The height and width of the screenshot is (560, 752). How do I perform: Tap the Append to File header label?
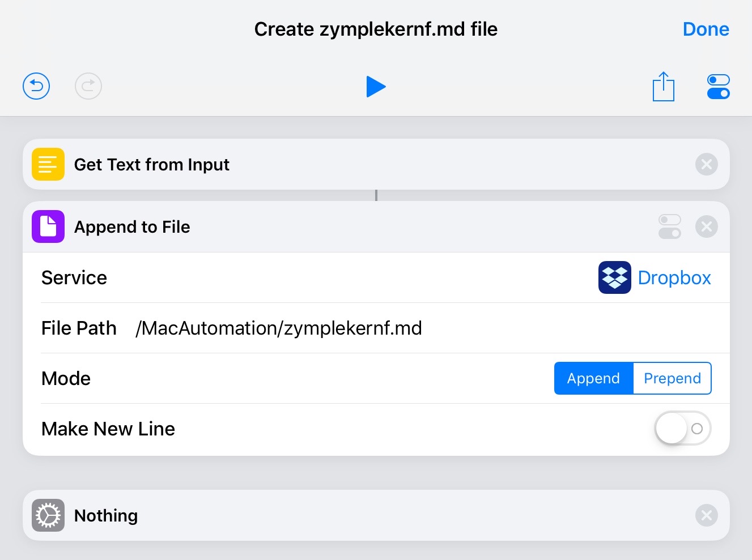[x=132, y=227]
